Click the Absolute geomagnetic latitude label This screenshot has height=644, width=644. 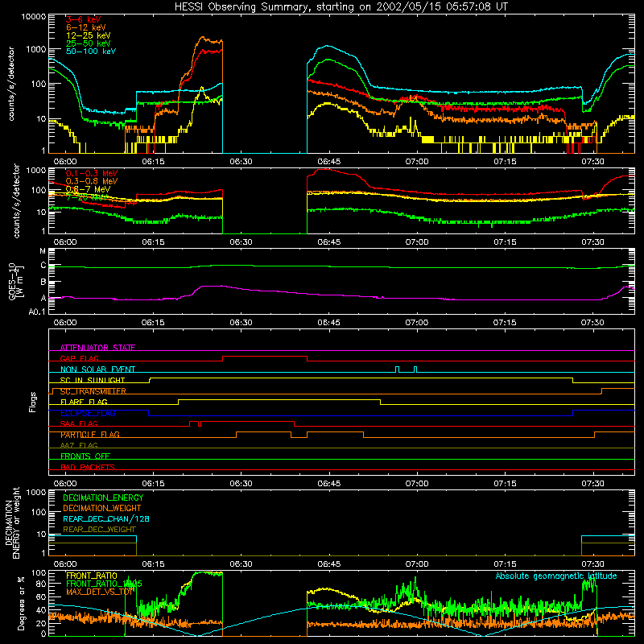point(556,576)
